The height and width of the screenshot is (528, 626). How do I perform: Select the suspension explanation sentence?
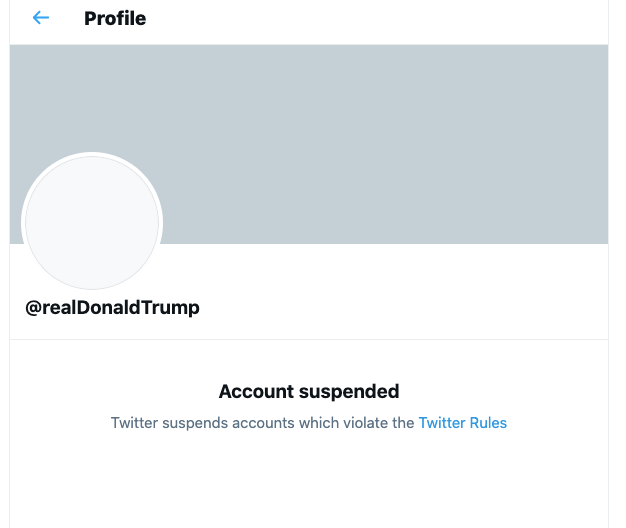[x=309, y=423]
